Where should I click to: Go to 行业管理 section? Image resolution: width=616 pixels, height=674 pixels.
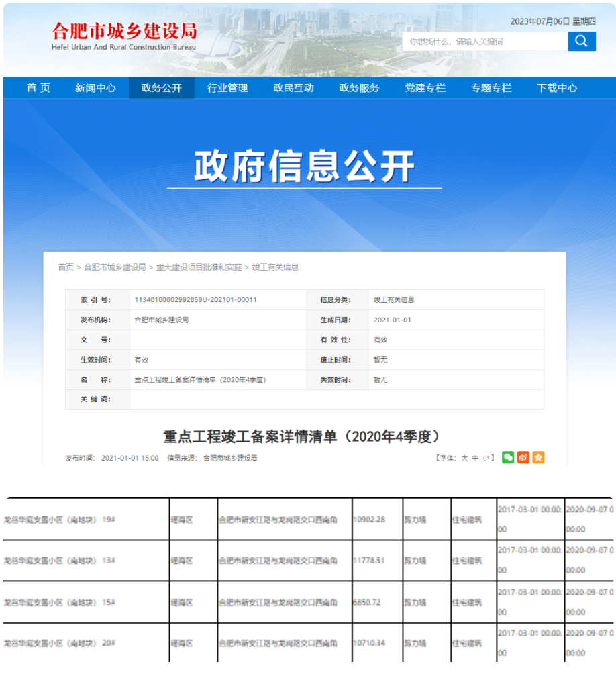tap(227, 88)
